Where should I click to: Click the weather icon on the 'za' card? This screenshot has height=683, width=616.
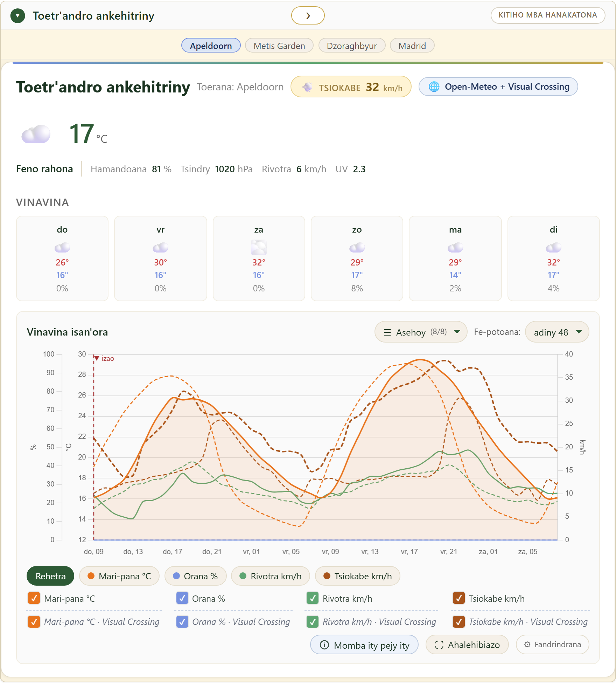(x=259, y=248)
